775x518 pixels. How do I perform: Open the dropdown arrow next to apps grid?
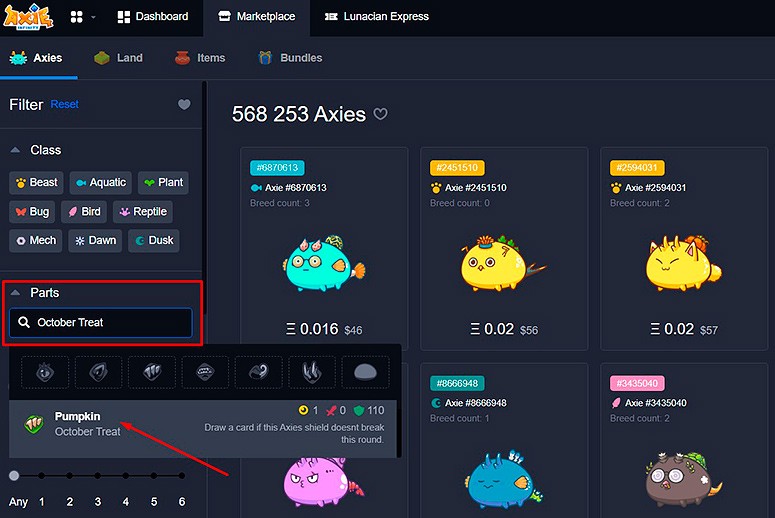pos(93,17)
